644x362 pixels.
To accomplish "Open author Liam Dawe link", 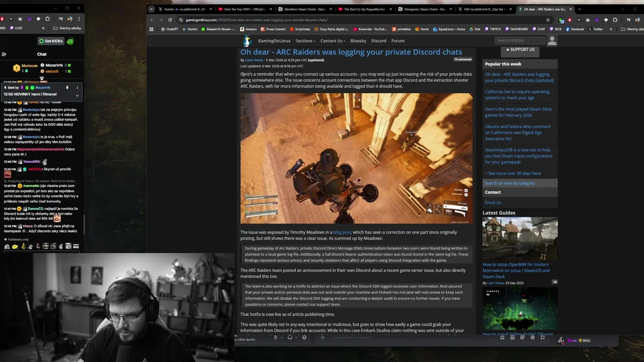I will 254,60.
